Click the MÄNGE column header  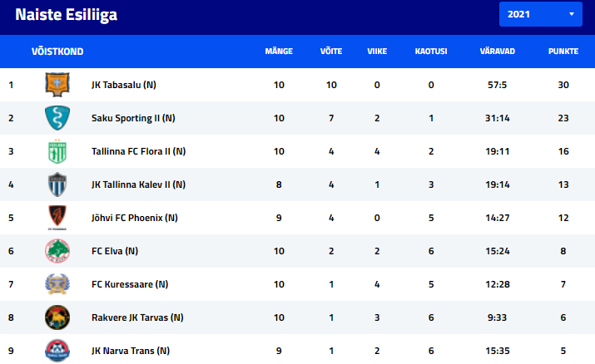tap(279, 52)
